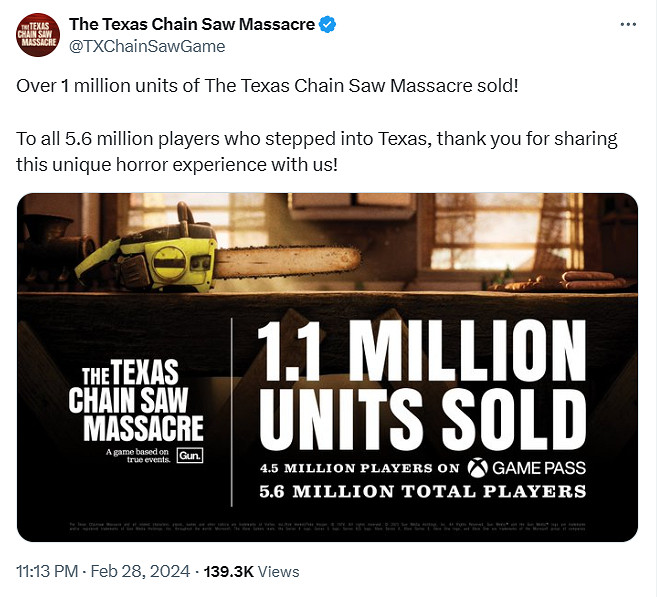The image size is (657, 597).
Task: Click the "GAME PASS" label in the image
Action: point(539,467)
